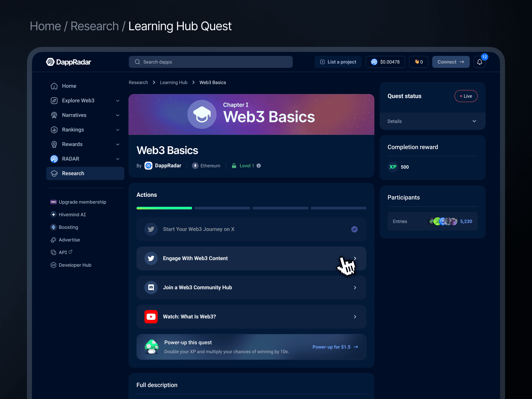Click the 5,230 entries count
The image size is (532, 399).
[466, 221]
